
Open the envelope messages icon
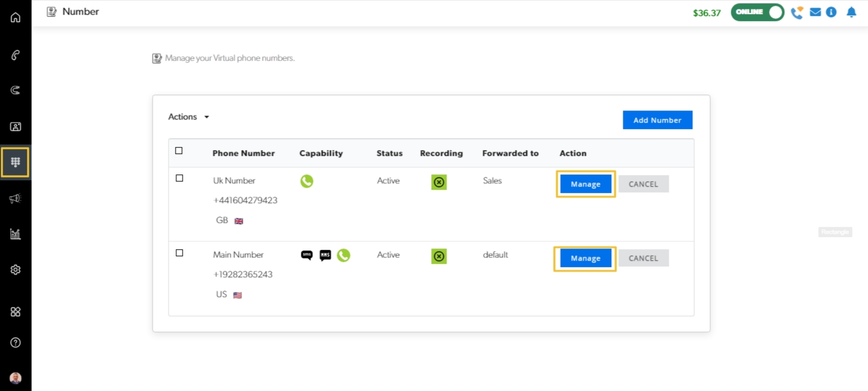pyautogui.click(x=815, y=12)
